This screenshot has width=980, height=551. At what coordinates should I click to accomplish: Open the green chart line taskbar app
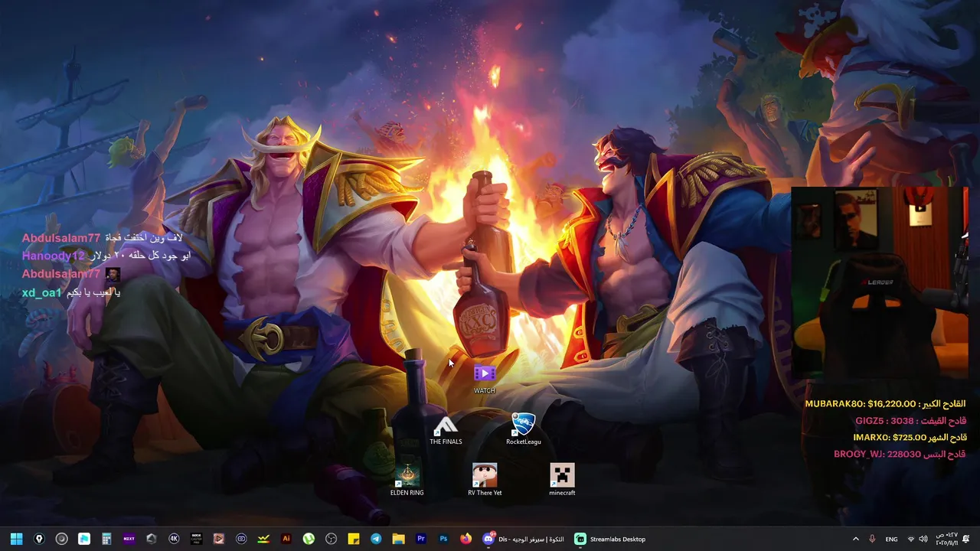pyautogui.click(x=263, y=539)
